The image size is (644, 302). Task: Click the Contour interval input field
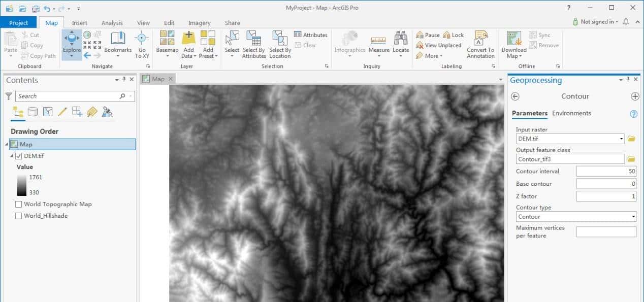(x=605, y=172)
